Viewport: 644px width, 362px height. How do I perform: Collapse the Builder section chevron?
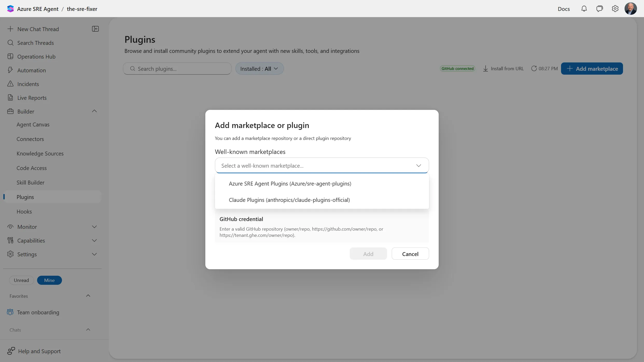tap(94, 111)
